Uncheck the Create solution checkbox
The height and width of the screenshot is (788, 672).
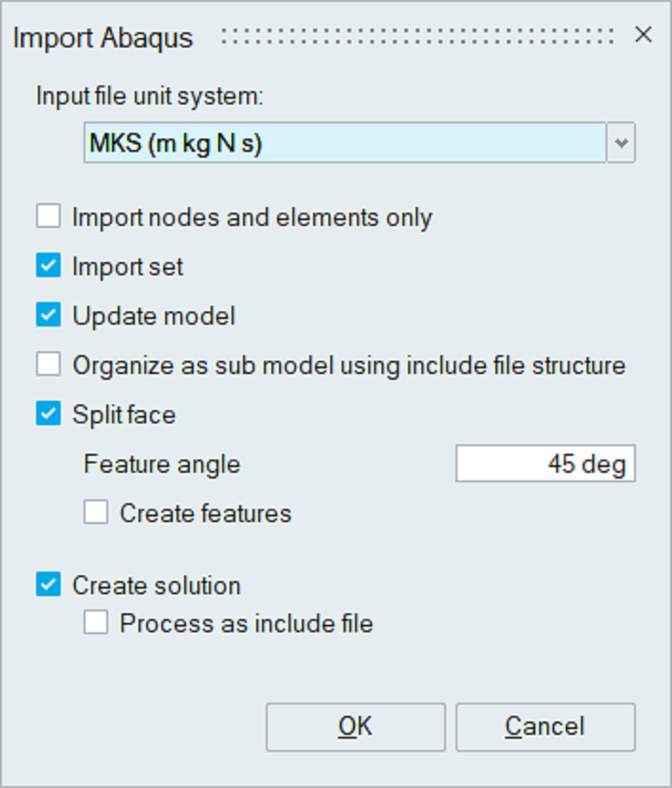pos(48,585)
